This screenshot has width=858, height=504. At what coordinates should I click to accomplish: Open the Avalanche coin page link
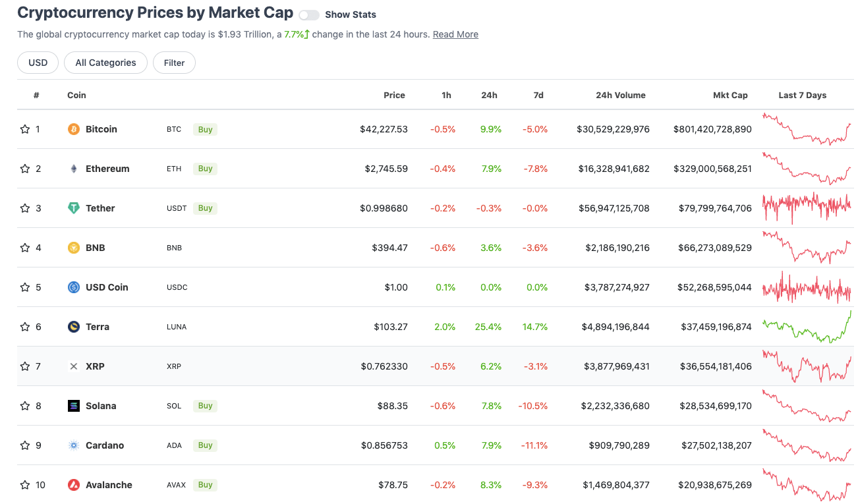coord(109,485)
